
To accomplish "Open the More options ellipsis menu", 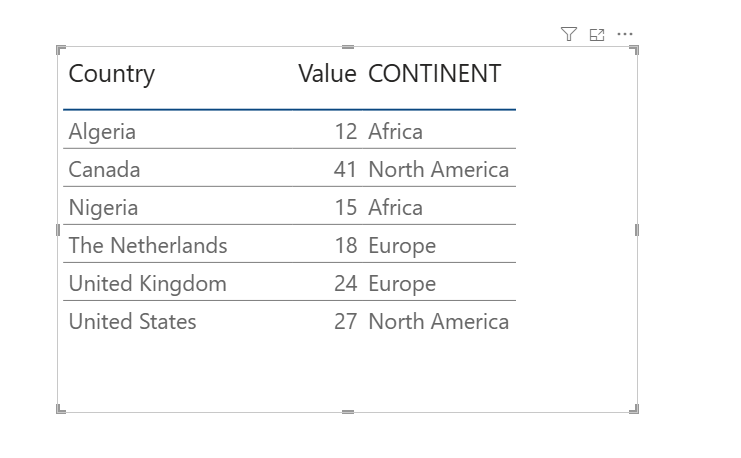I will click(625, 35).
